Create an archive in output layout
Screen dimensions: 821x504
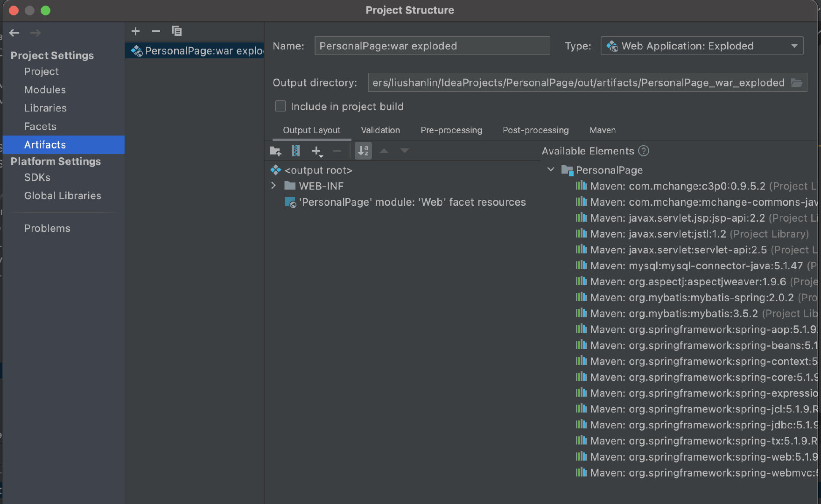point(296,151)
